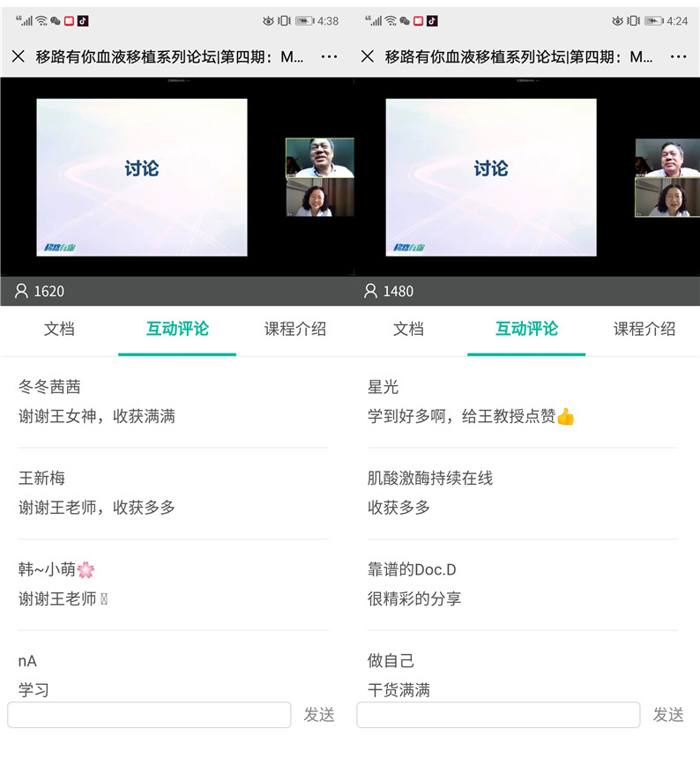Tap 靠谱的Doc.D's comment 很精彩的分享
Screen dimensions: 700x758
point(413,598)
